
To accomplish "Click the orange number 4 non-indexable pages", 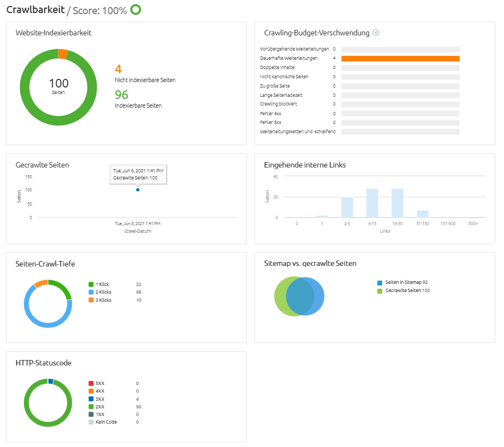I will 118,70.
